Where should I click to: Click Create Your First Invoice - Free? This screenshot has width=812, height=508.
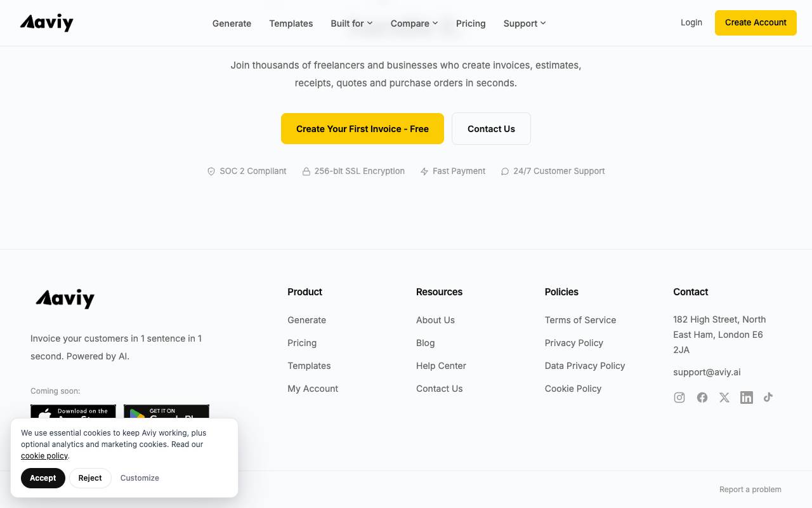(362, 129)
